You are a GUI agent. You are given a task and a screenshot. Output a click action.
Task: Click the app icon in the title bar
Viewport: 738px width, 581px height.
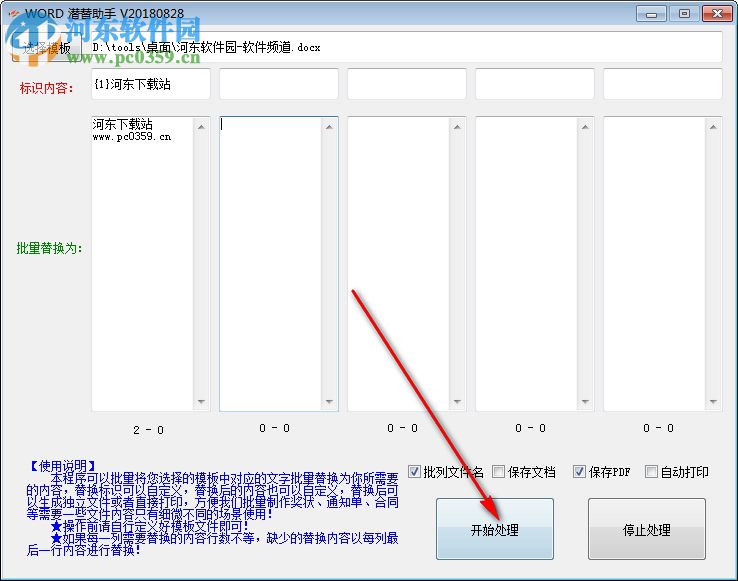13,13
